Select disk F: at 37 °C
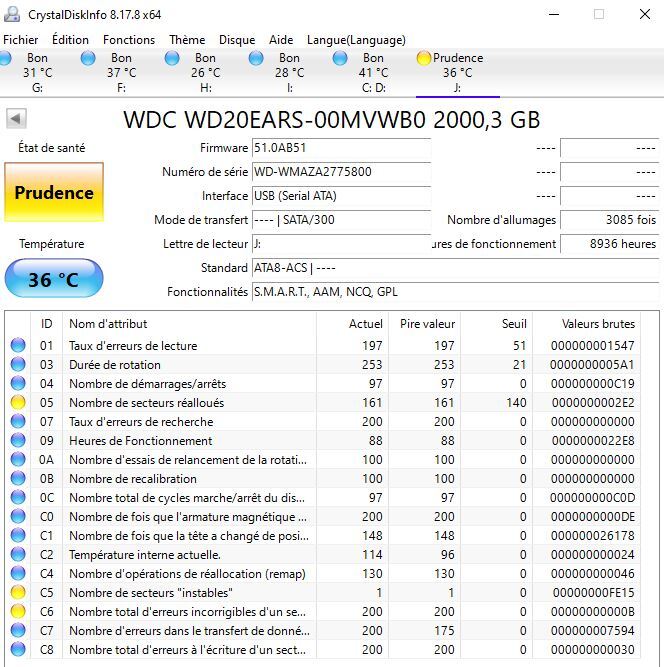The image size is (664, 667). tap(121, 72)
